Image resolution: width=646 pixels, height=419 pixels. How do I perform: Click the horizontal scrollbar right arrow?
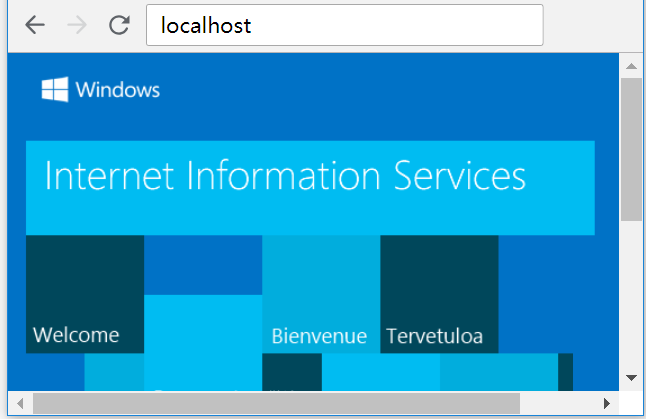pyautogui.click(x=606, y=403)
